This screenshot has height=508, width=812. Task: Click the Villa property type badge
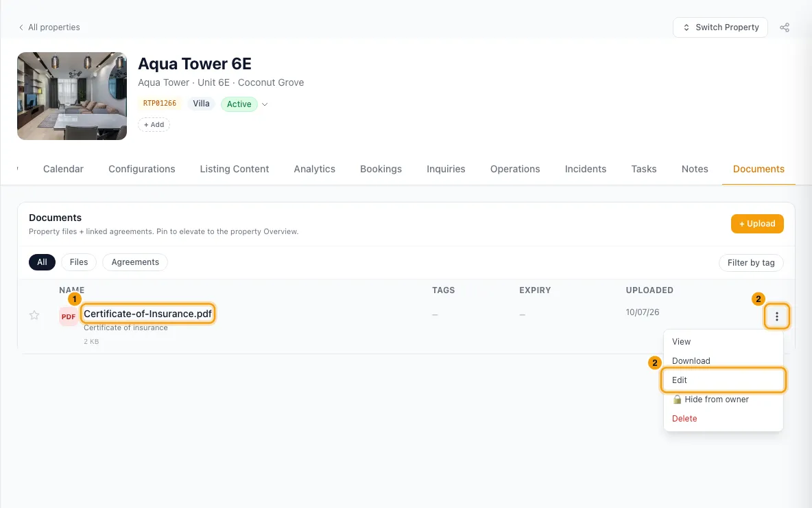pyautogui.click(x=201, y=104)
